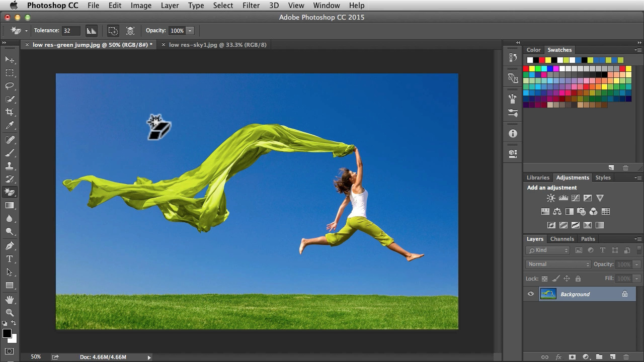Image resolution: width=644 pixels, height=362 pixels.
Task: Click the Tolerance input field
Action: coord(71,31)
